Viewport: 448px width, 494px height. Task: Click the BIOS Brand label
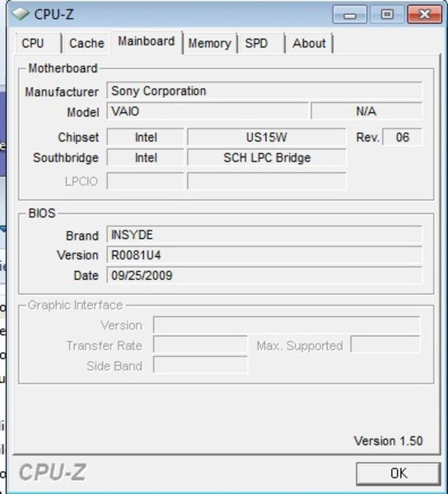[x=82, y=235]
